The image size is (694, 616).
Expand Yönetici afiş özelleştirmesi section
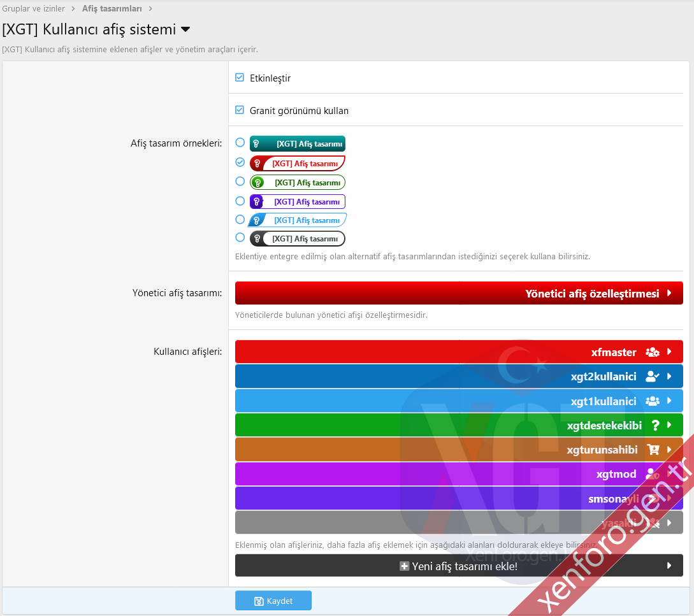pyautogui.click(x=459, y=294)
